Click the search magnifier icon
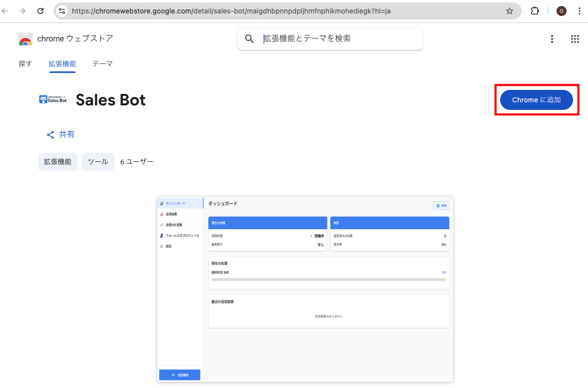The image size is (588, 388). click(x=250, y=38)
